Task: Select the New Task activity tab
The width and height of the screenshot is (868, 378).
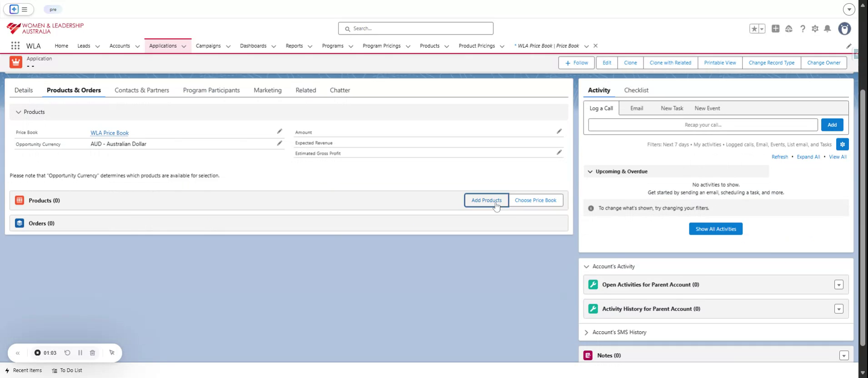Action: [x=672, y=109]
